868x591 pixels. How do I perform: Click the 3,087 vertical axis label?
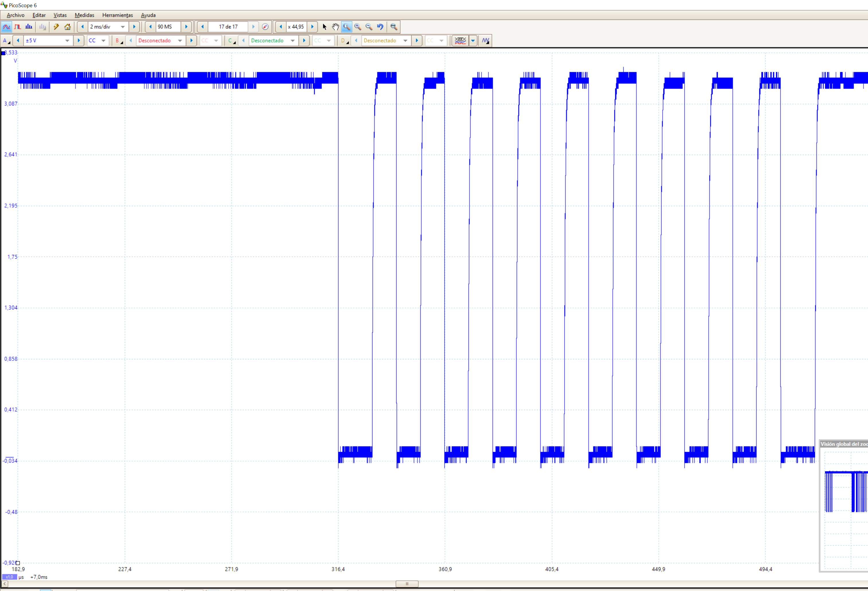(11, 104)
